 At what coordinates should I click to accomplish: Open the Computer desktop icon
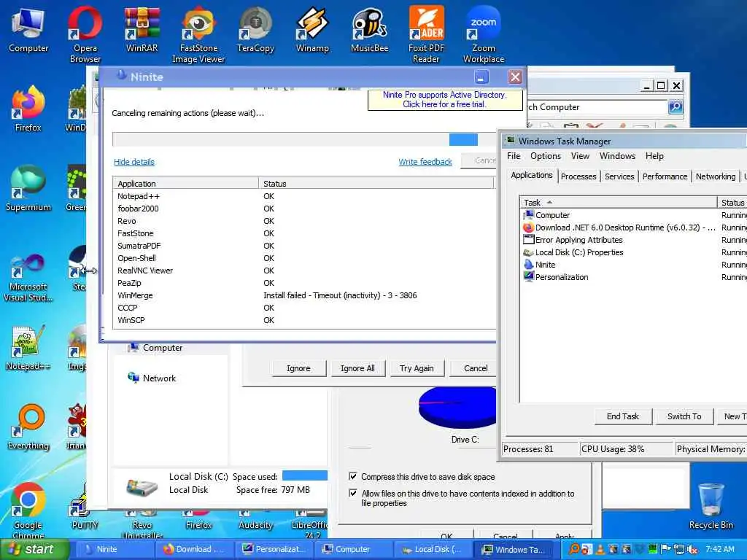coord(28,29)
